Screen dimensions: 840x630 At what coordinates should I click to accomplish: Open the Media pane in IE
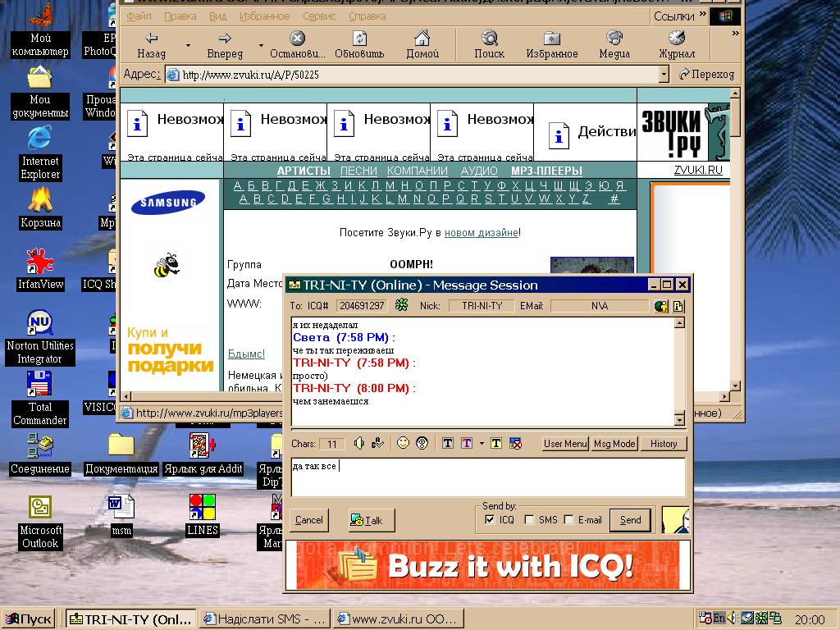614,45
